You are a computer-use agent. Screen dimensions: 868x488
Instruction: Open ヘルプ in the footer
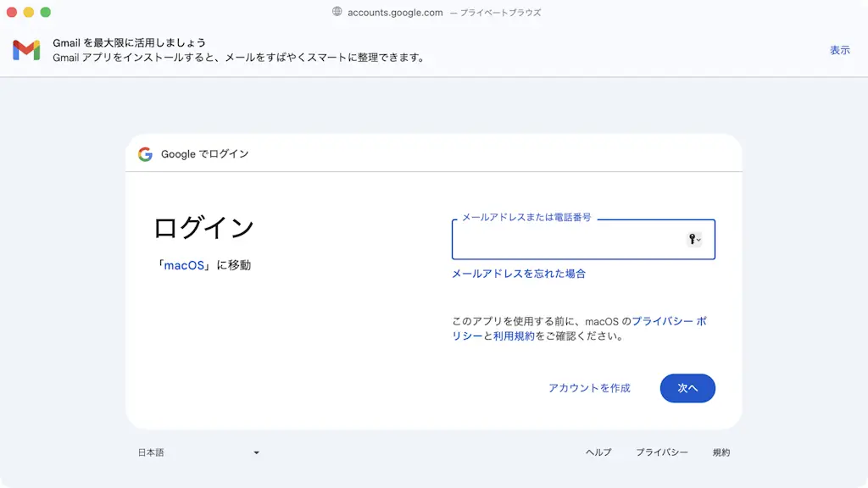pyautogui.click(x=598, y=452)
